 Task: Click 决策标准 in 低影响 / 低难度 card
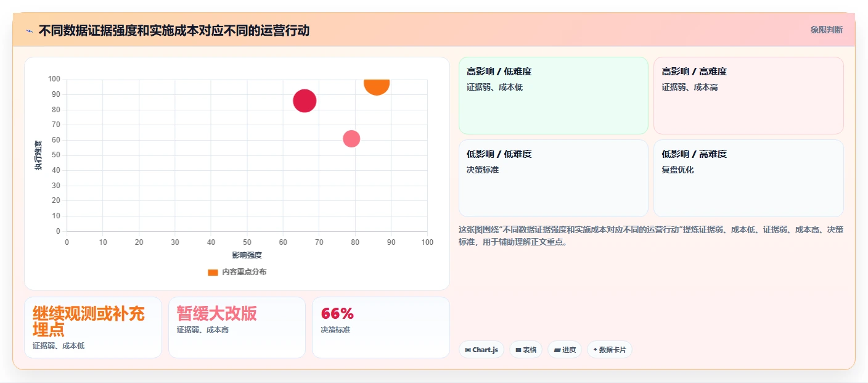point(483,170)
